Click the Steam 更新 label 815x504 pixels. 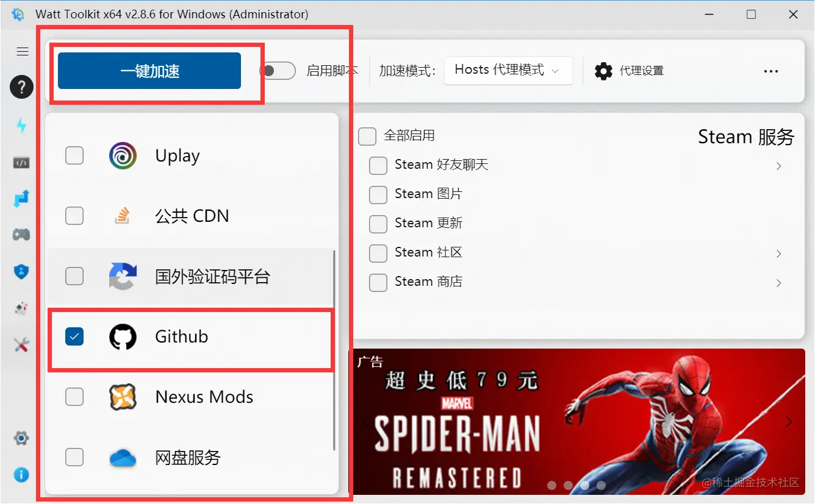pos(428,223)
